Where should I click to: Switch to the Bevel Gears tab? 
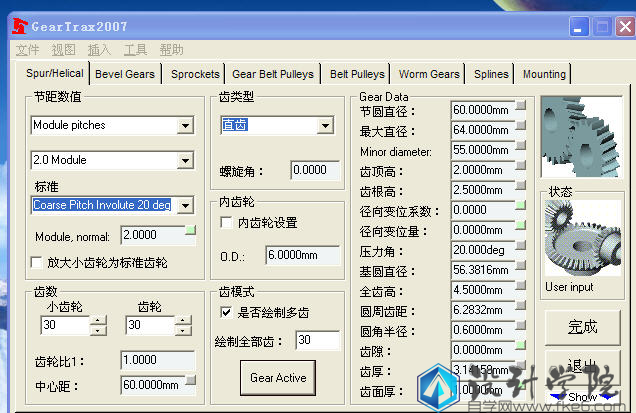(125, 74)
